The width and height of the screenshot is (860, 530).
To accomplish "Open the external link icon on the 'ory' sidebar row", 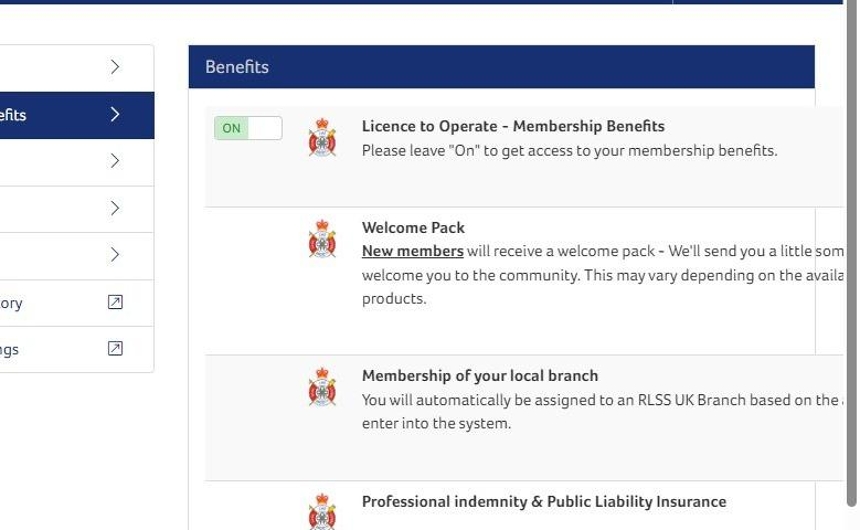I will [115, 302].
